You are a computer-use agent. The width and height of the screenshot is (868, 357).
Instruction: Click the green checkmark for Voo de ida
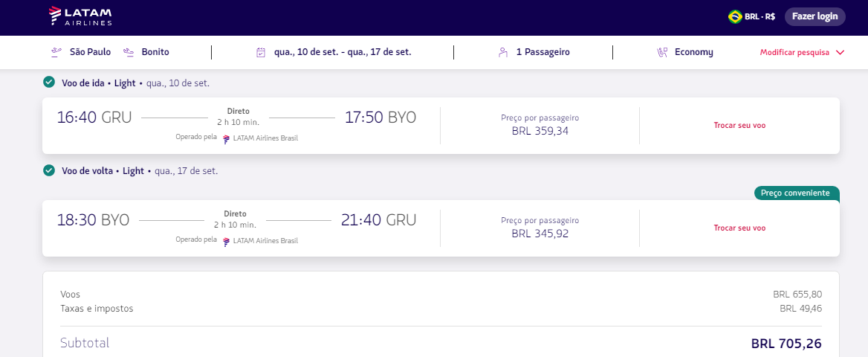click(49, 83)
